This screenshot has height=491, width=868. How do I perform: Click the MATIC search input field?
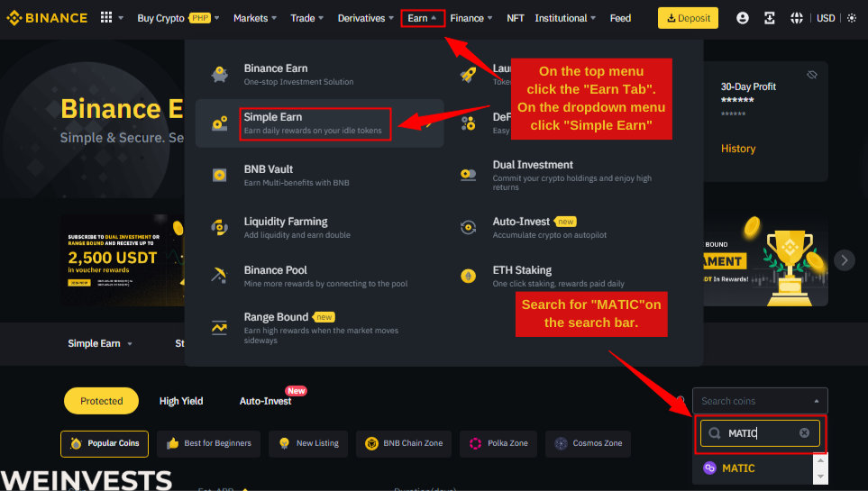(x=760, y=432)
